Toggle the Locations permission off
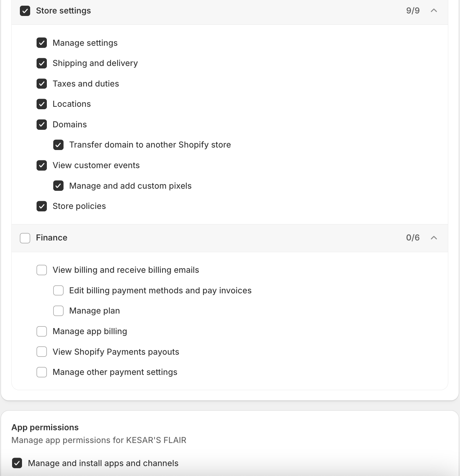The width and height of the screenshot is (460, 476). tap(42, 104)
